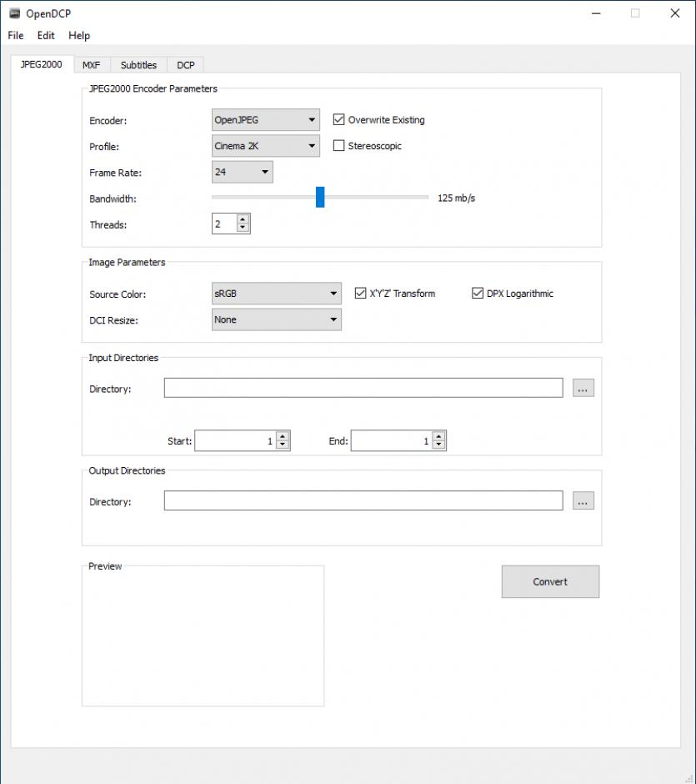The height and width of the screenshot is (784, 696).
Task: Click the Convert button
Action: pos(550,581)
